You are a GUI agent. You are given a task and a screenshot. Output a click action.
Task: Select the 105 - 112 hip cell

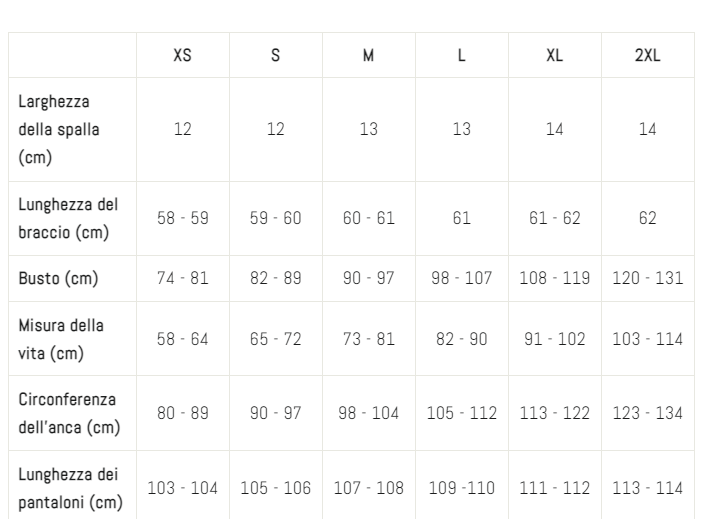(x=462, y=413)
